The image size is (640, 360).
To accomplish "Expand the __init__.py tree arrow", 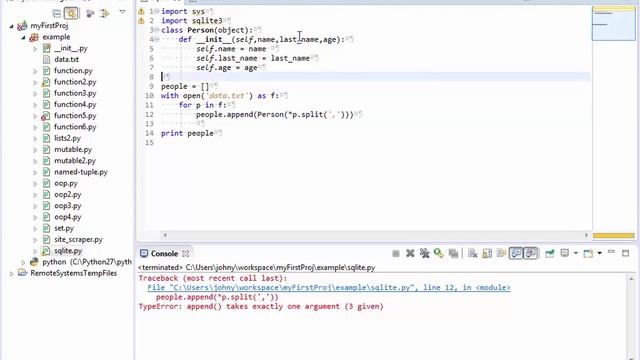I will (35, 49).
